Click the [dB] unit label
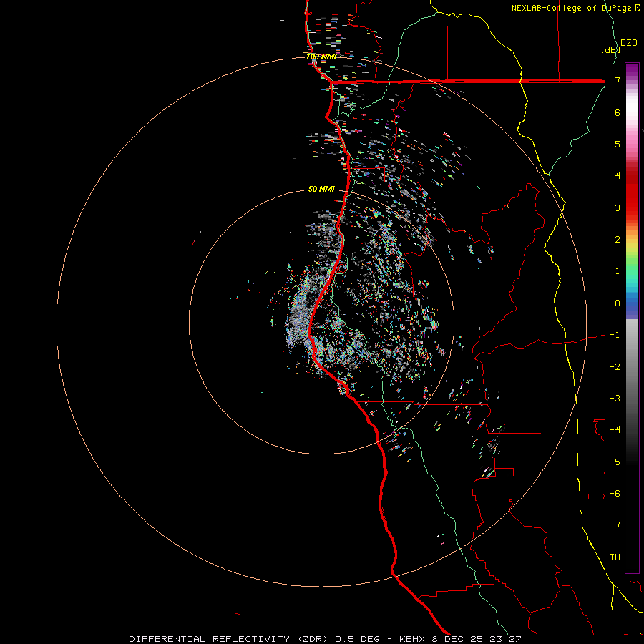Image resolution: width=644 pixels, height=644 pixels. (610, 49)
